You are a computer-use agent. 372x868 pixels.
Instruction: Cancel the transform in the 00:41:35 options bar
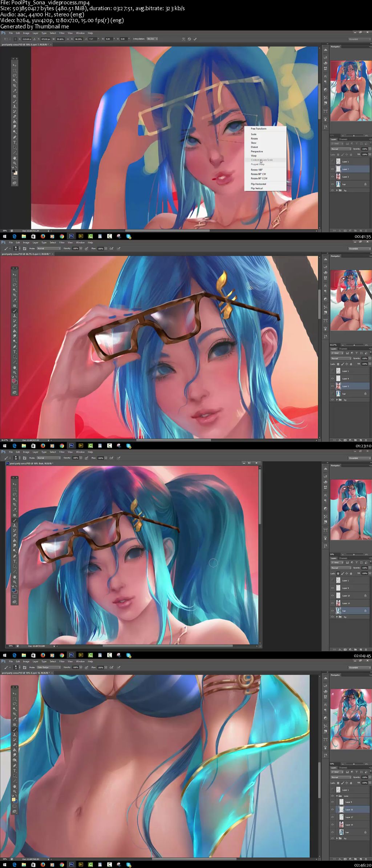click(189, 39)
